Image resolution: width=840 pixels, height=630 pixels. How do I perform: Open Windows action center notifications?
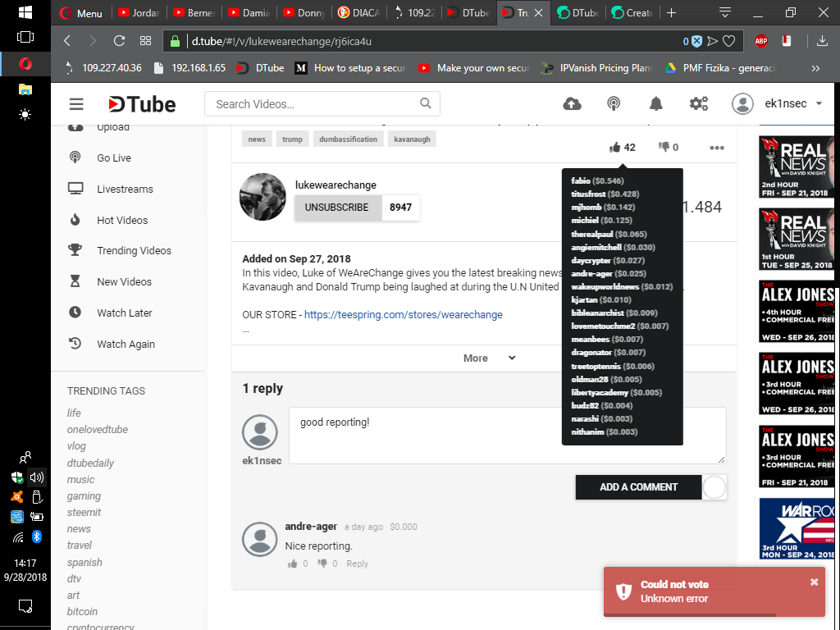(25, 606)
